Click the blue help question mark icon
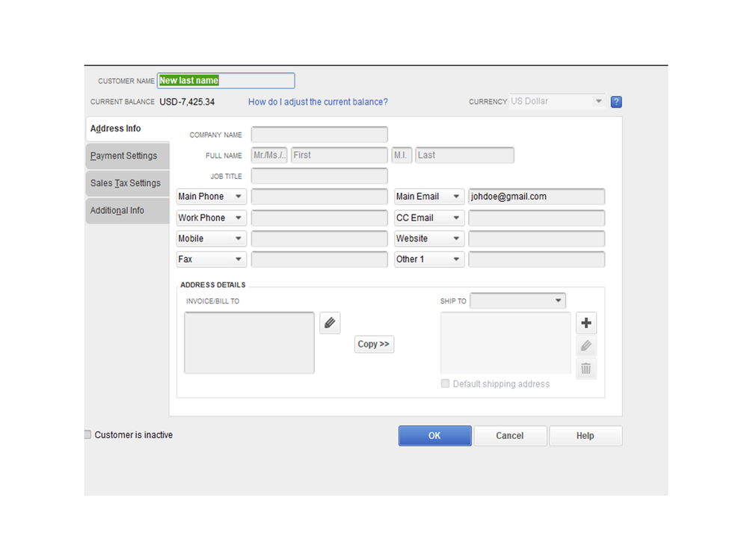This screenshot has height=560, width=747. [616, 102]
